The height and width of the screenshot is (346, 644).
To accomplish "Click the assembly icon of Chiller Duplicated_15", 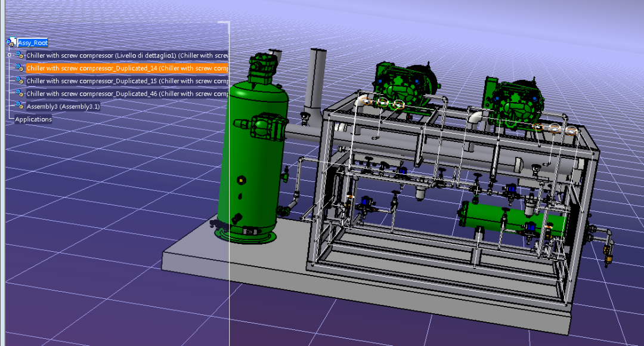I will click(20, 80).
